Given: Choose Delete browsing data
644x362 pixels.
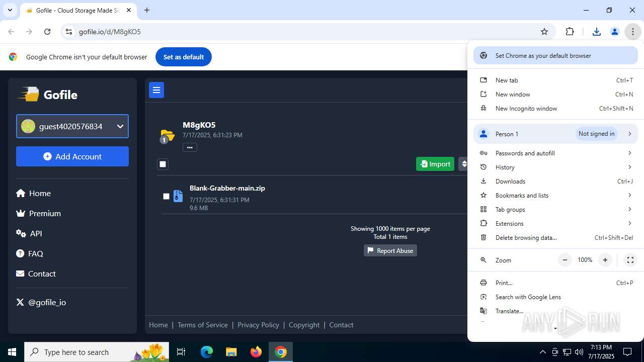Looking at the screenshot, I should pos(555,237).
